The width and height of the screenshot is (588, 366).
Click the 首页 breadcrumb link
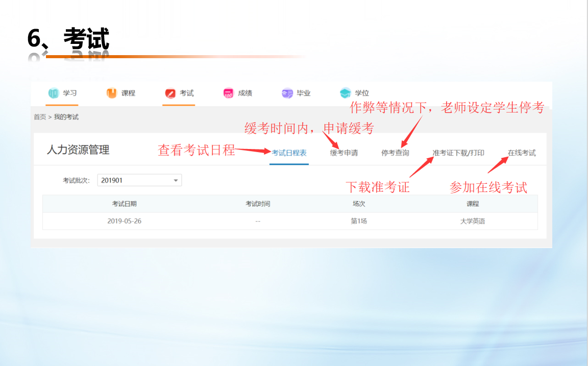pyautogui.click(x=39, y=117)
